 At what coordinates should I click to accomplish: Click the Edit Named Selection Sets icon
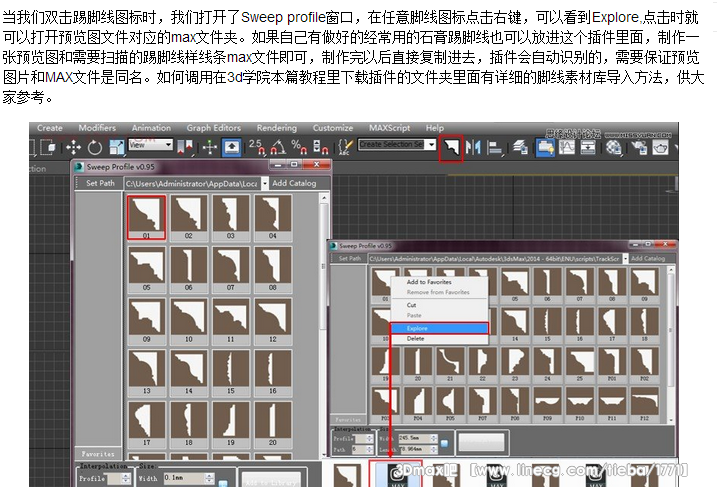pos(345,147)
